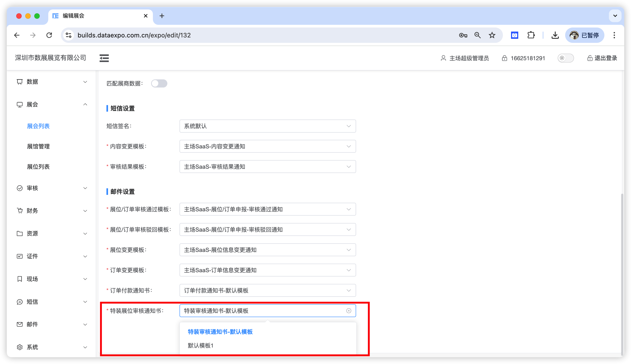
Task: Collapse the 展会 sidebar menu
Action: 51,104
